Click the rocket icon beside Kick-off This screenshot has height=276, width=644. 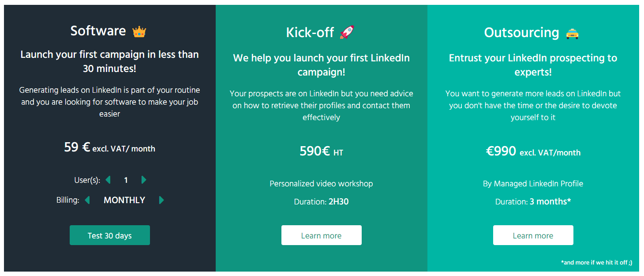[x=347, y=32]
